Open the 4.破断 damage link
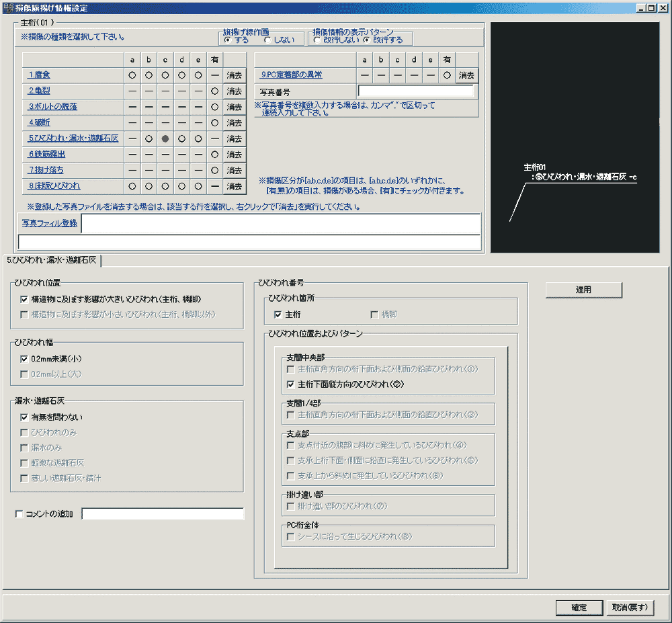Image resolution: width=672 pixels, height=623 pixels. coord(39,122)
